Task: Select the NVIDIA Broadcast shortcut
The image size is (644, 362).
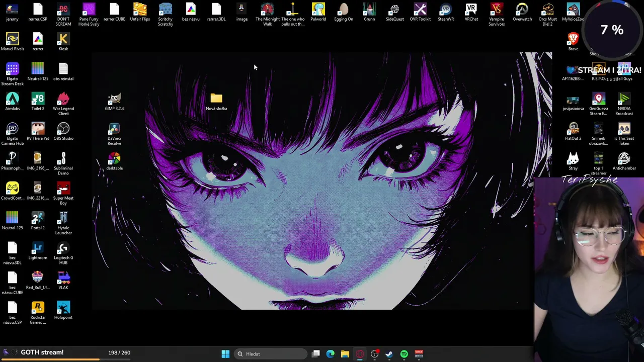Action: click(x=624, y=104)
